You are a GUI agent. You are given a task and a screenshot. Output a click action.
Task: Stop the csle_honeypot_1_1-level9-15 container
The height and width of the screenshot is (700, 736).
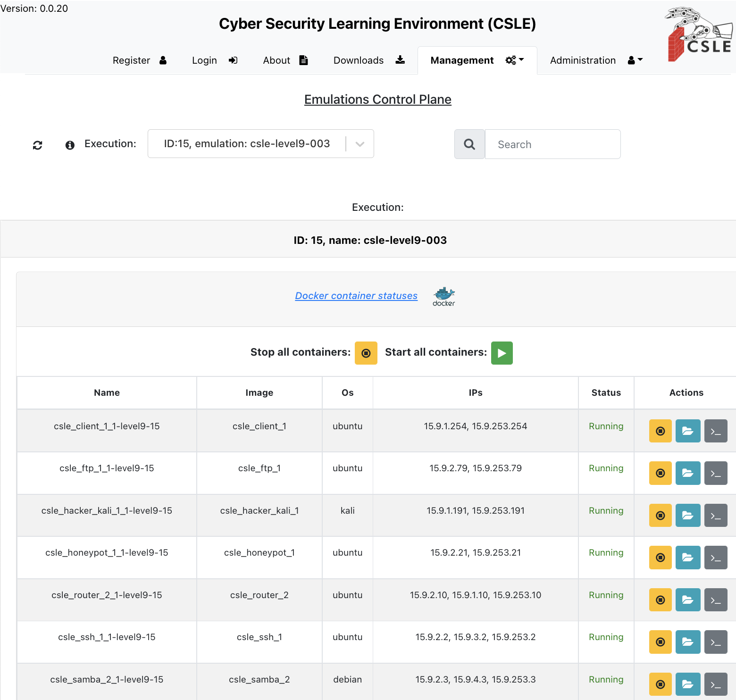[660, 558]
